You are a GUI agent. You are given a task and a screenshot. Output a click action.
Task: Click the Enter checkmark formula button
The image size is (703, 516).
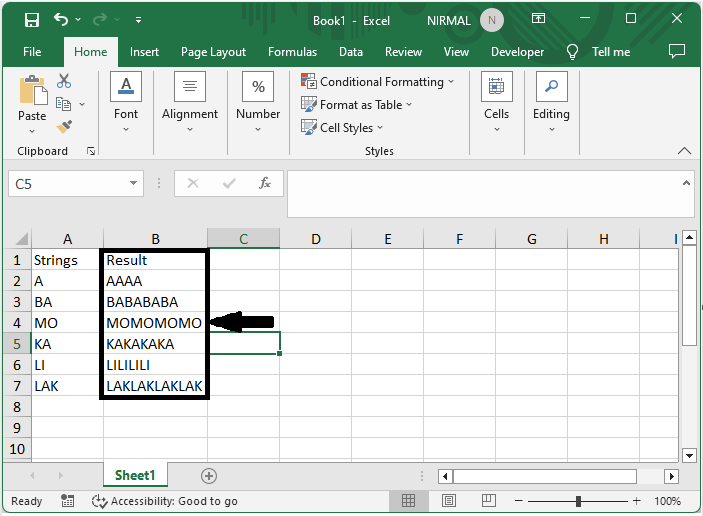click(x=229, y=183)
